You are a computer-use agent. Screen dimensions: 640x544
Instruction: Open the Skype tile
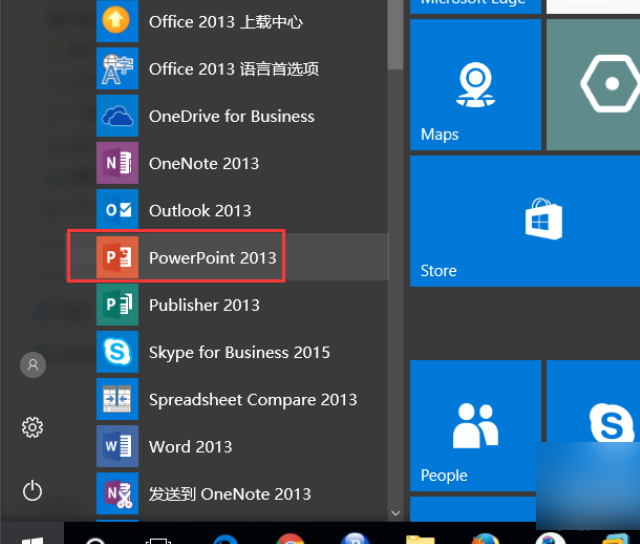593,426
